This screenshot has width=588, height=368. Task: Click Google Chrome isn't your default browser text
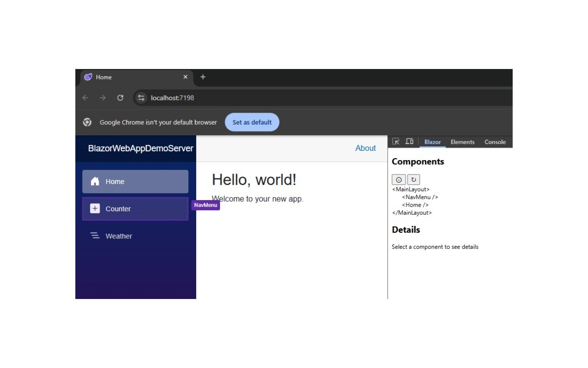(x=158, y=122)
